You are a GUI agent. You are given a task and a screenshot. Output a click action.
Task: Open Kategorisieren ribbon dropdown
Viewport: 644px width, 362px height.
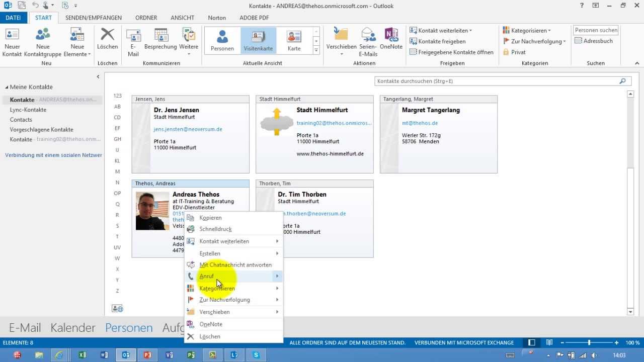(x=527, y=30)
